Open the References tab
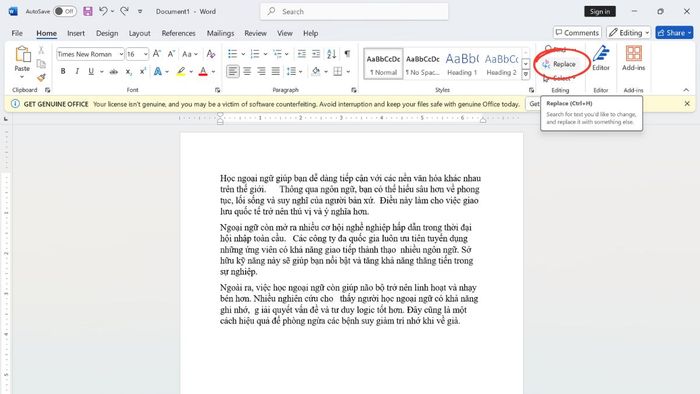700x394 pixels. [178, 33]
